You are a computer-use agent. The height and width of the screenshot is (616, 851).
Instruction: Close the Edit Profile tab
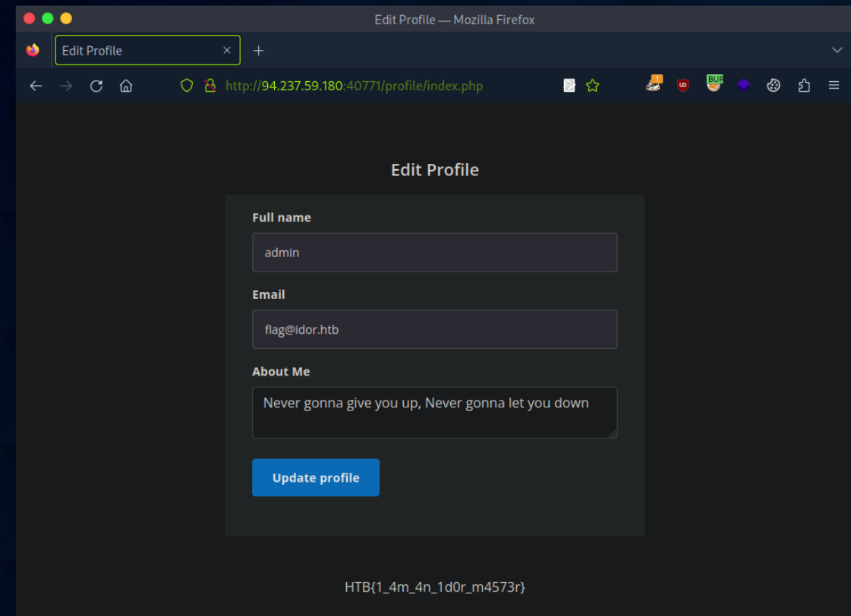[227, 50]
